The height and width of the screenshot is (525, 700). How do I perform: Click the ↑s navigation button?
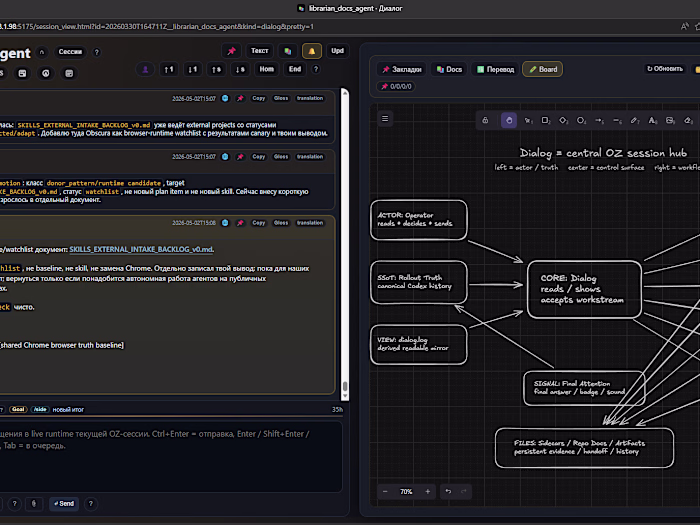pos(216,69)
